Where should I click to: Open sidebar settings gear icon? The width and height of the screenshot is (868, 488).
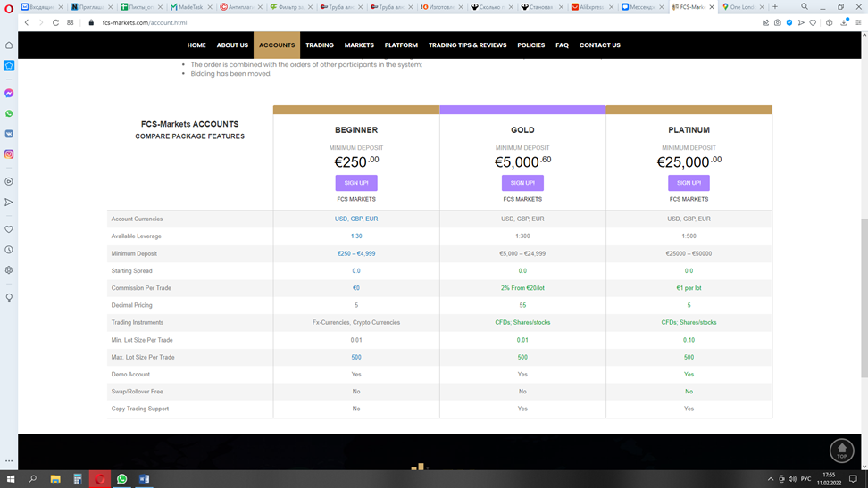9,270
